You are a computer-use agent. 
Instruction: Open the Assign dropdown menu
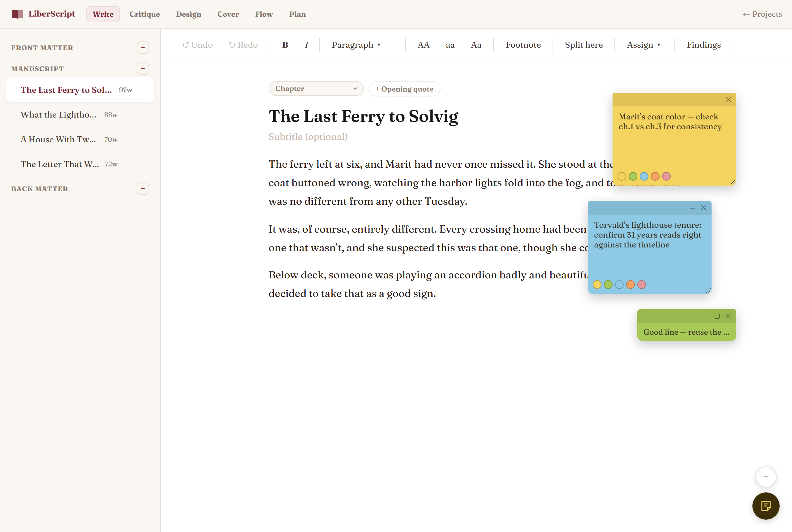pyautogui.click(x=644, y=45)
